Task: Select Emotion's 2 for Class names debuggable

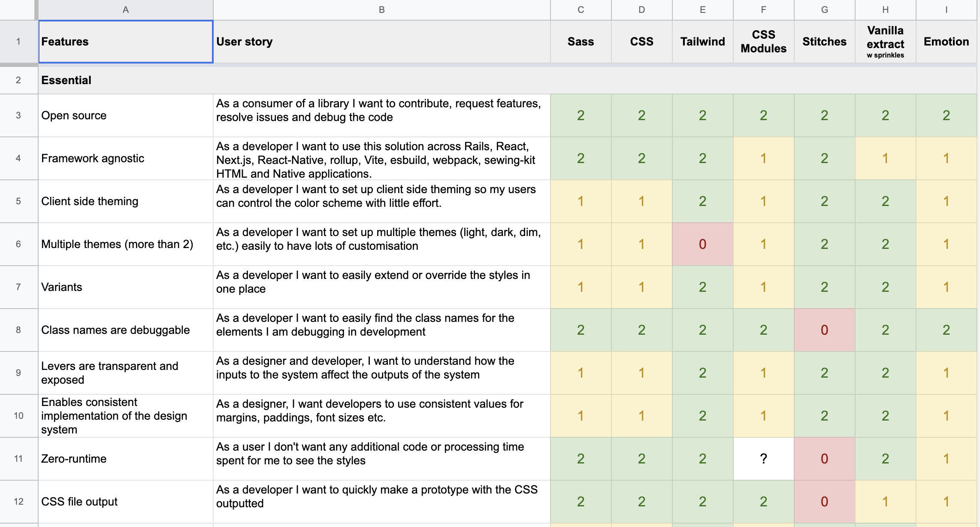Action: [x=947, y=330]
